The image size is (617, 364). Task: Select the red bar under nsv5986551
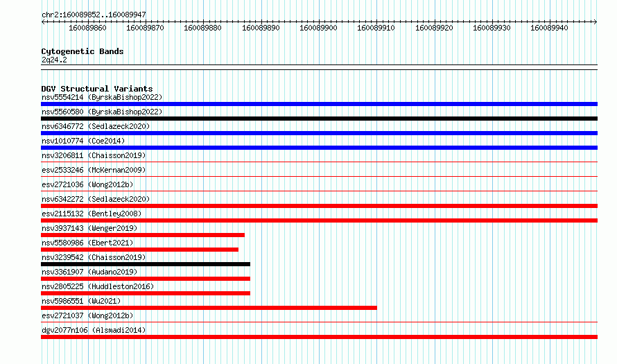coord(209,308)
